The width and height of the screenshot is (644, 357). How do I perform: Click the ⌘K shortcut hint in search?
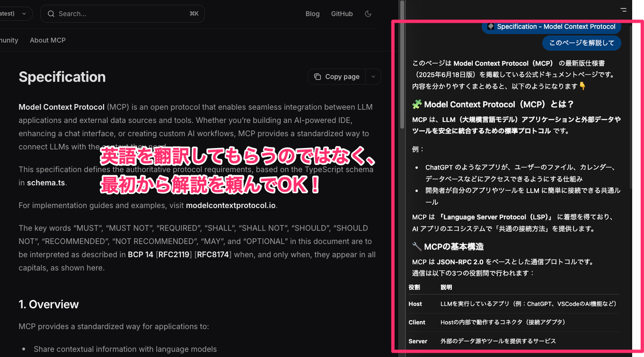coord(194,14)
